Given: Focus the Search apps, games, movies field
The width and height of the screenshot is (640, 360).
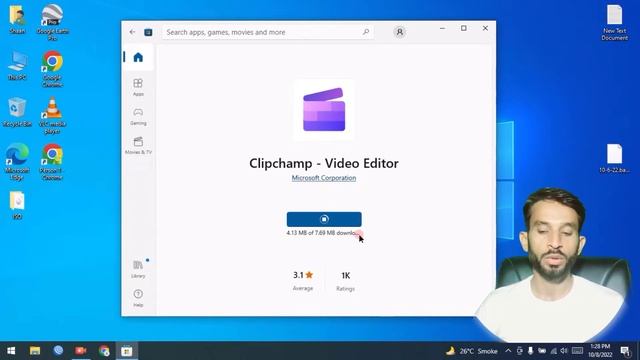Looking at the screenshot, I should (268, 32).
